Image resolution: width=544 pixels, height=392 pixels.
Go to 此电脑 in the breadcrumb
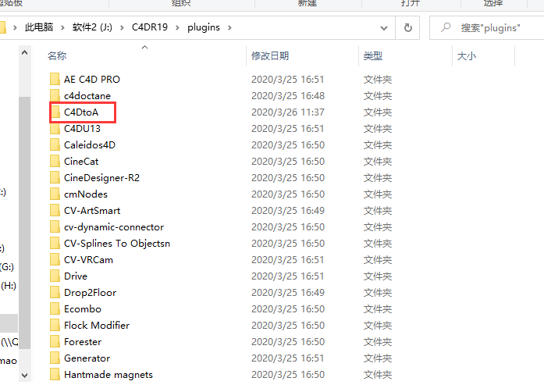pos(39,27)
